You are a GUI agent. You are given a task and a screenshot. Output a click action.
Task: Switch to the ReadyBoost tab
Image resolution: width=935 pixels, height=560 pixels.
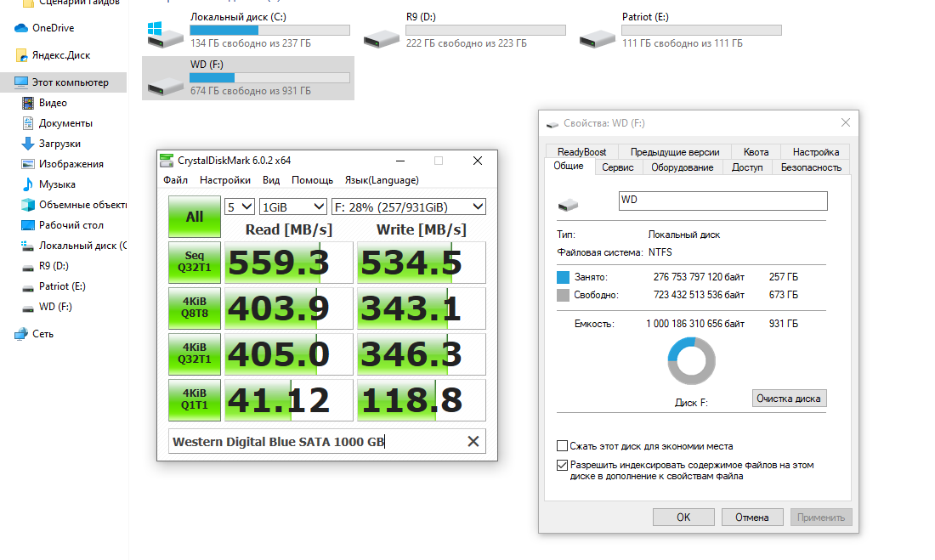click(581, 152)
